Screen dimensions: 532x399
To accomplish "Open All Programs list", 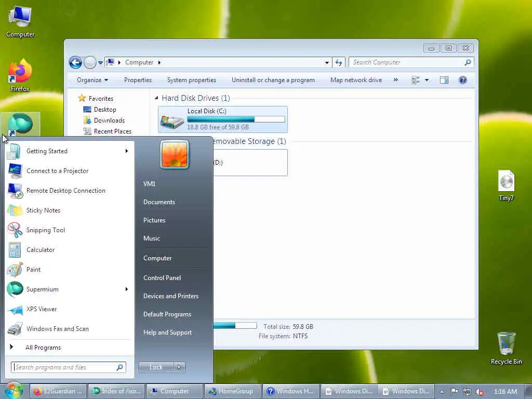I will point(70,347).
